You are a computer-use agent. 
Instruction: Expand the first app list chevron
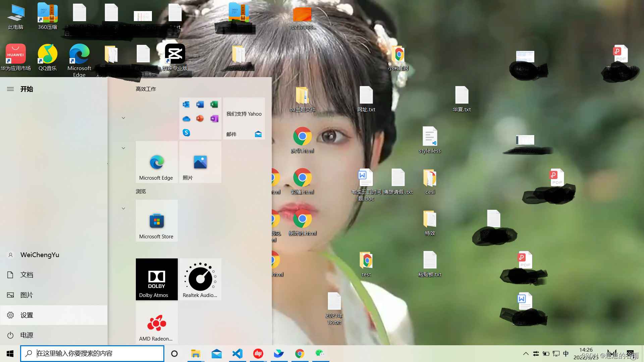point(123,118)
